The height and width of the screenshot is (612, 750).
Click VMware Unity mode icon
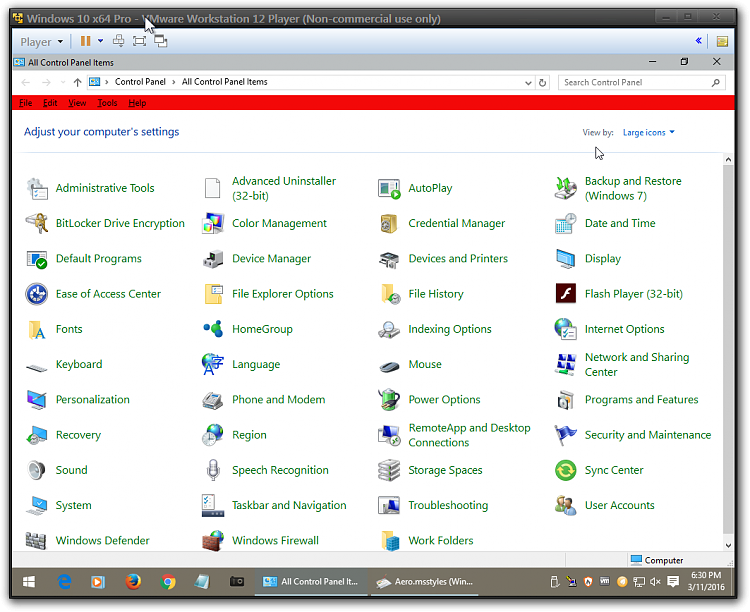[161, 41]
